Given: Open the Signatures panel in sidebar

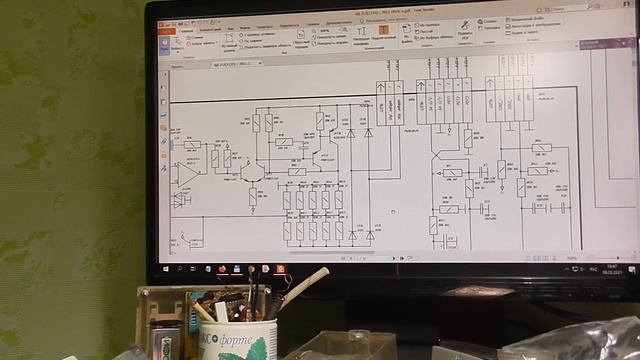Looking at the screenshot, I should pyautogui.click(x=164, y=168).
